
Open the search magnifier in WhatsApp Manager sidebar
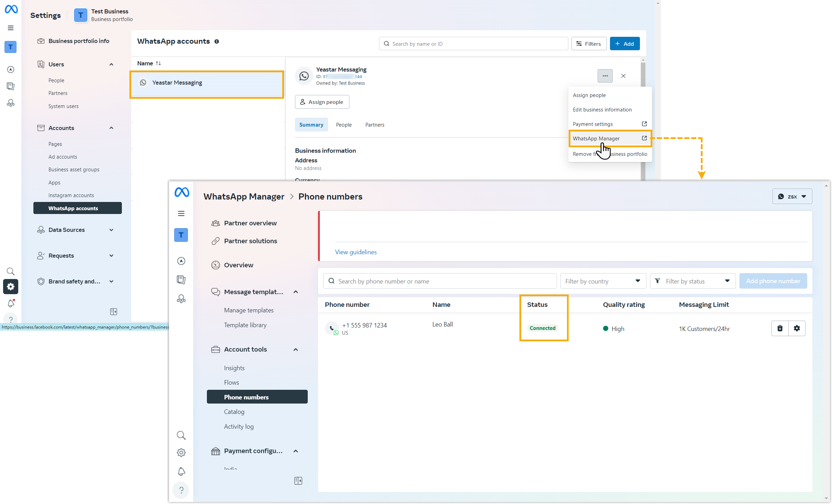coord(181,435)
